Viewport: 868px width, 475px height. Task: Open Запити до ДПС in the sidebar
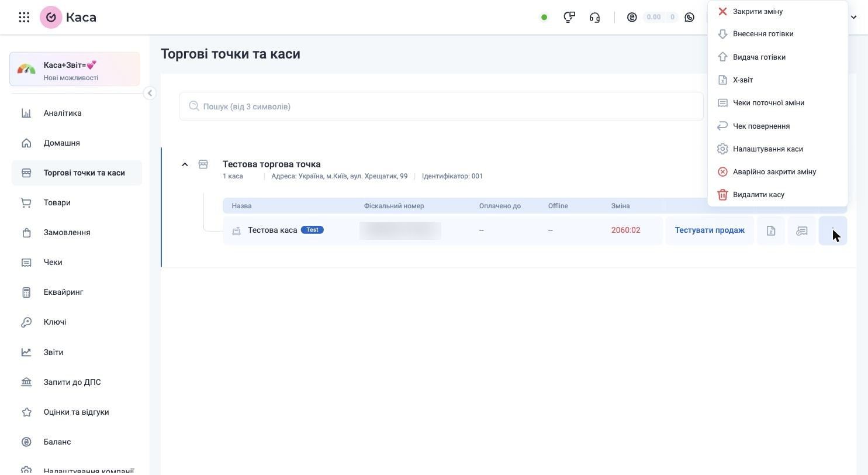[77, 382]
